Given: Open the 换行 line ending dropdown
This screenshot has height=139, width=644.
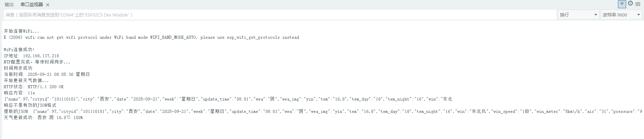Looking at the screenshot, I should 578,15.
